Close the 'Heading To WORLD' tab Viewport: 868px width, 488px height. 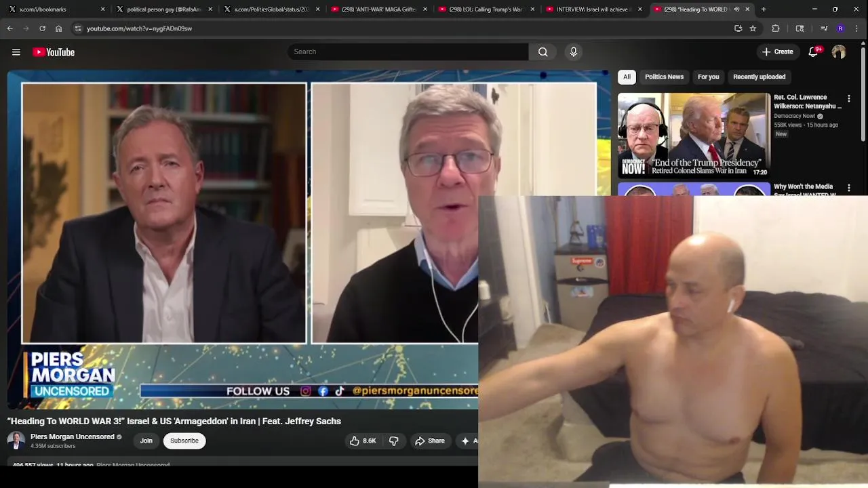(x=747, y=9)
